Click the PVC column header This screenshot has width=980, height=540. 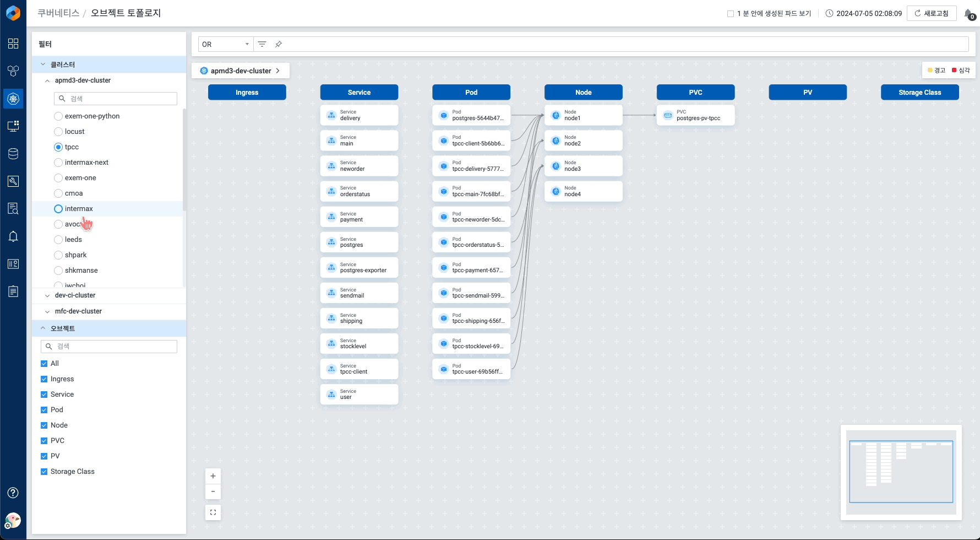pyautogui.click(x=695, y=92)
